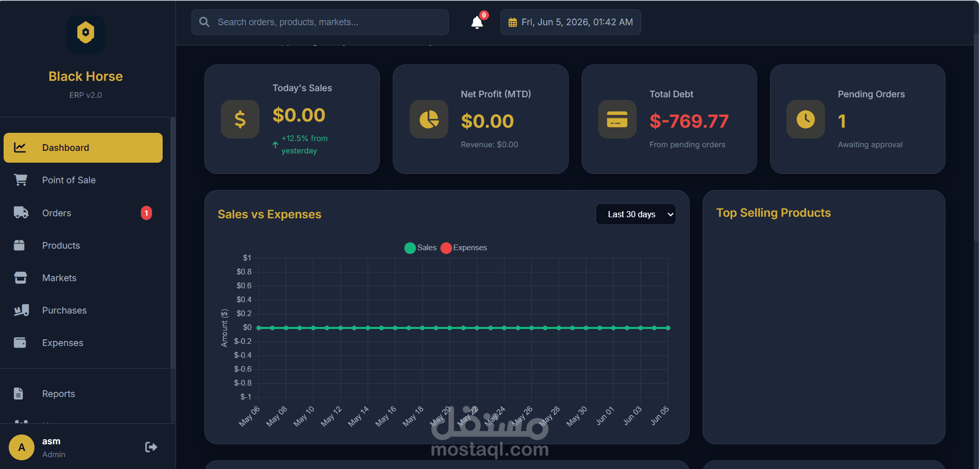Click the user avatar with letter A
The image size is (980, 469).
point(22,447)
